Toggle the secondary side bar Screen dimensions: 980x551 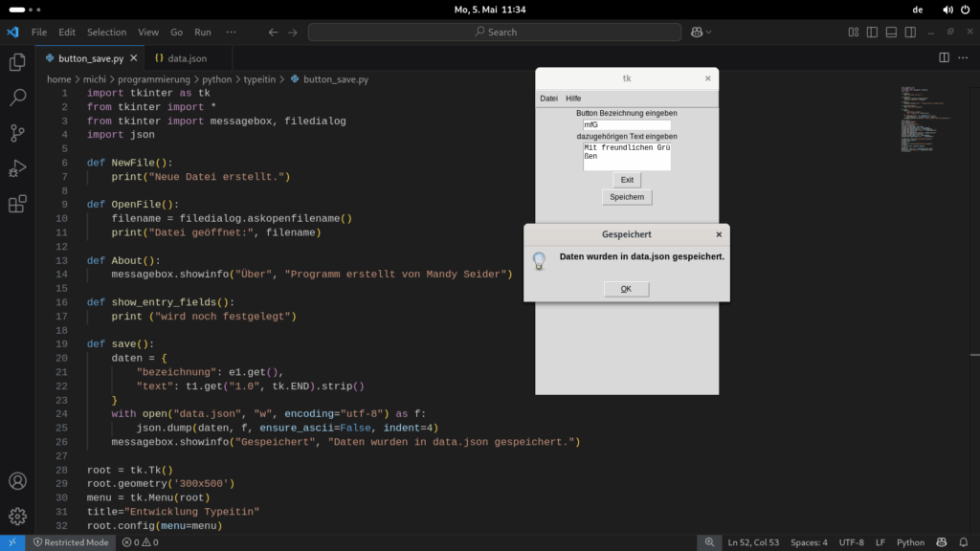click(x=911, y=32)
